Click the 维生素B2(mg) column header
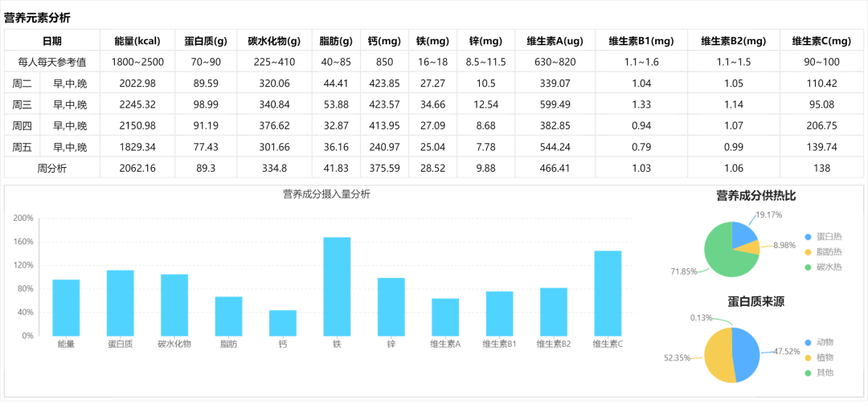 pos(733,40)
